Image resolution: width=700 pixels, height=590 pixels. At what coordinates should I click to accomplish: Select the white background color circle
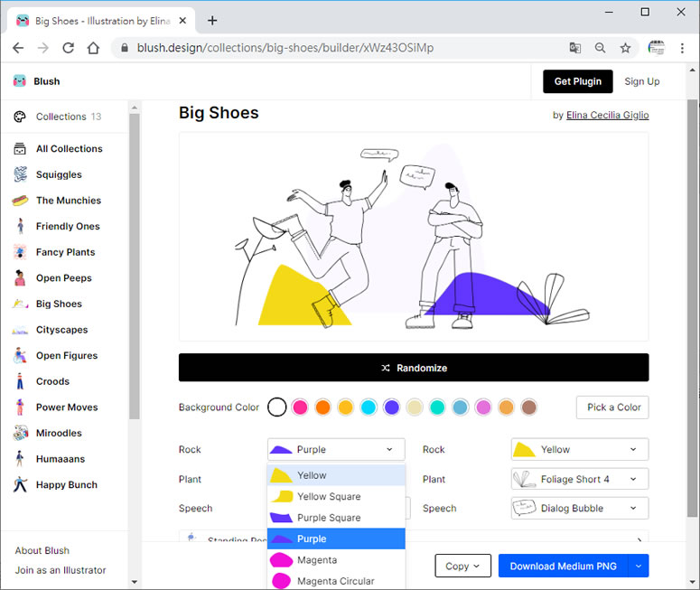coord(277,407)
